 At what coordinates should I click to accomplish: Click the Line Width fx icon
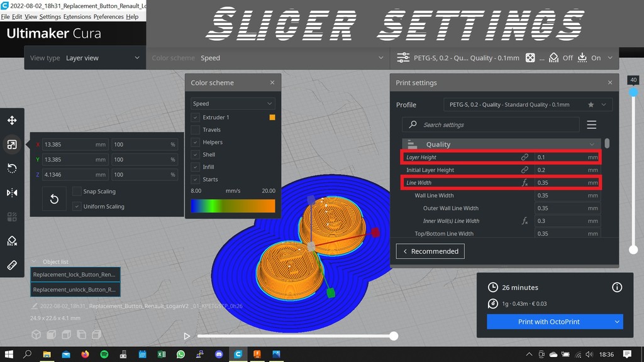(x=525, y=183)
